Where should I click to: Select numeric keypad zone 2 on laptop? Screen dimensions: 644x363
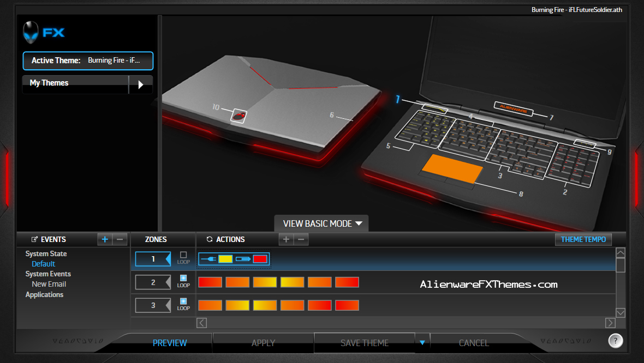(573, 165)
